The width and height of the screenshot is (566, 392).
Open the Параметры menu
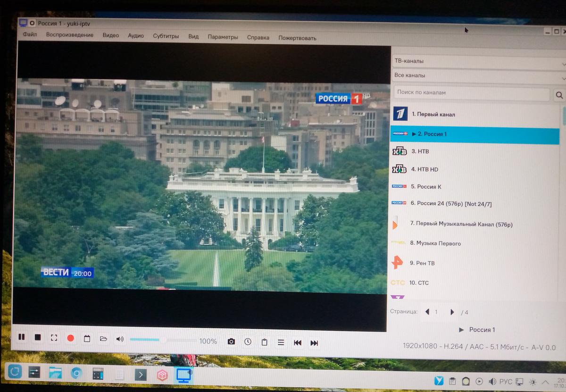[223, 37]
